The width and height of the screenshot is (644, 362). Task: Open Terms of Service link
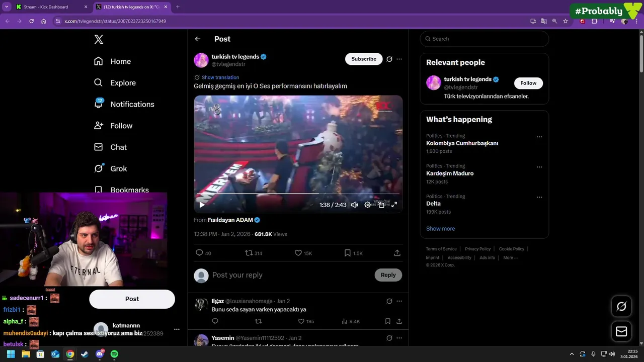click(x=441, y=249)
